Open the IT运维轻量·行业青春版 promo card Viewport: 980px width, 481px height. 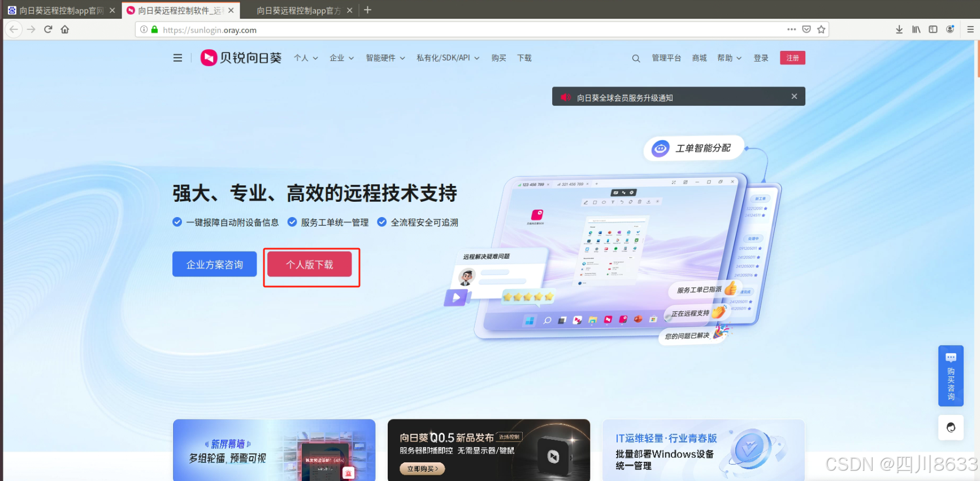[704, 450]
